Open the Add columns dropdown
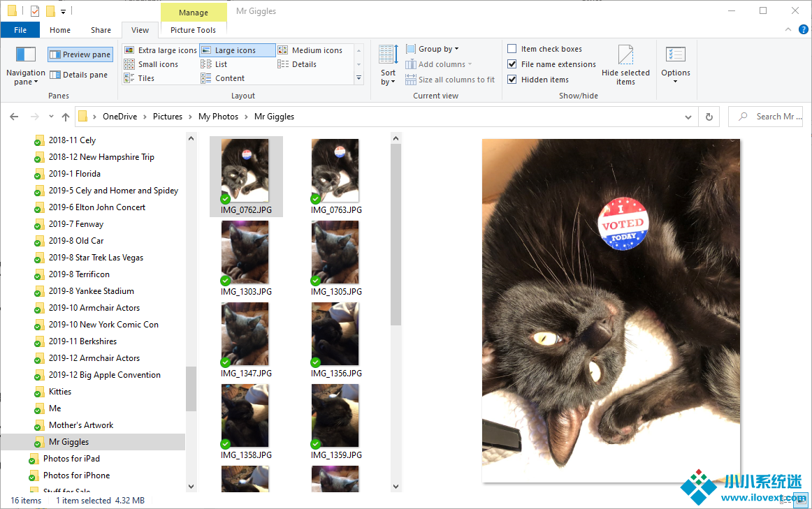The image size is (812, 509). (x=439, y=64)
